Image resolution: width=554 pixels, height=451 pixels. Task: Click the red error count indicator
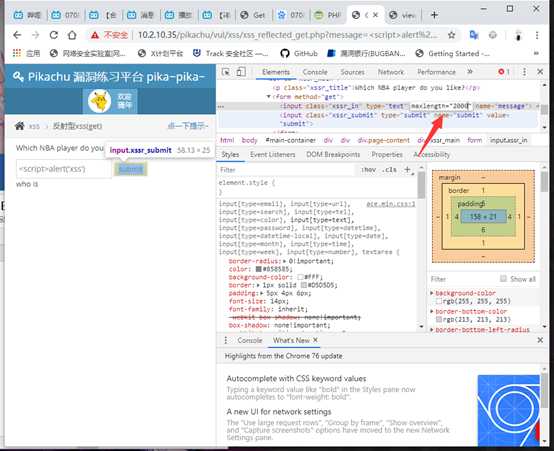pyautogui.click(x=504, y=72)
